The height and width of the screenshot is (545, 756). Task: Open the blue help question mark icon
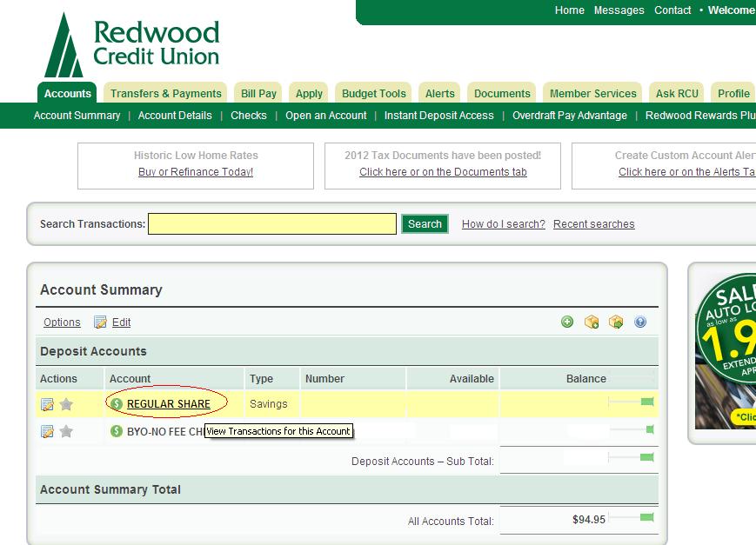(640, 322)
